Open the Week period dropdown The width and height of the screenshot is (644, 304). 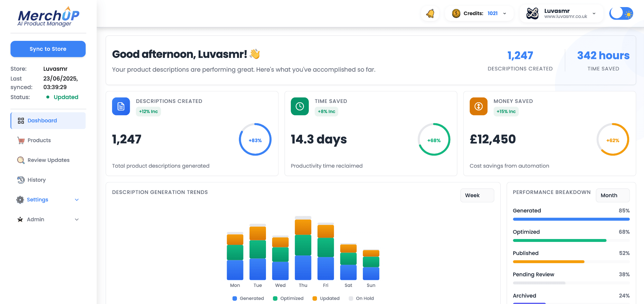(477, 196)
